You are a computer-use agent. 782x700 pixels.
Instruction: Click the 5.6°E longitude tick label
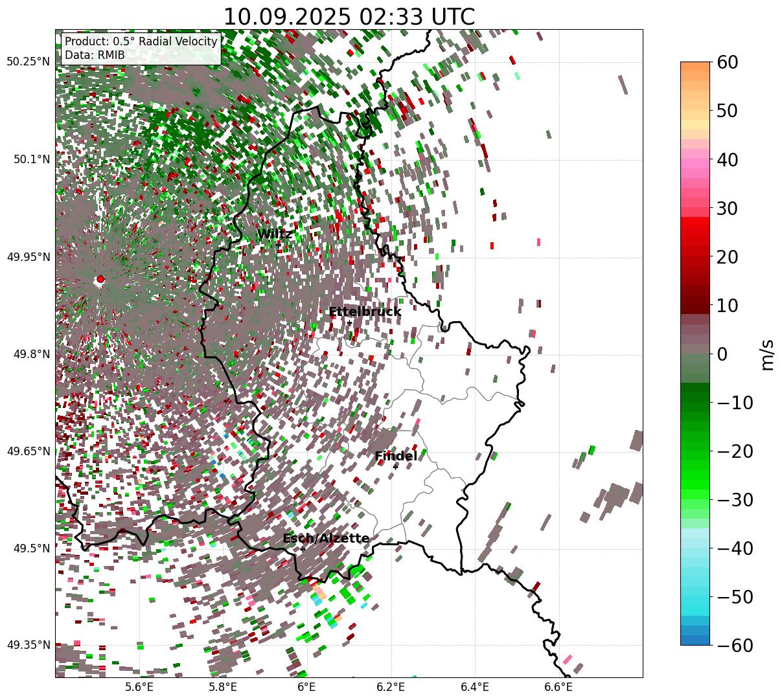point(139,688)
